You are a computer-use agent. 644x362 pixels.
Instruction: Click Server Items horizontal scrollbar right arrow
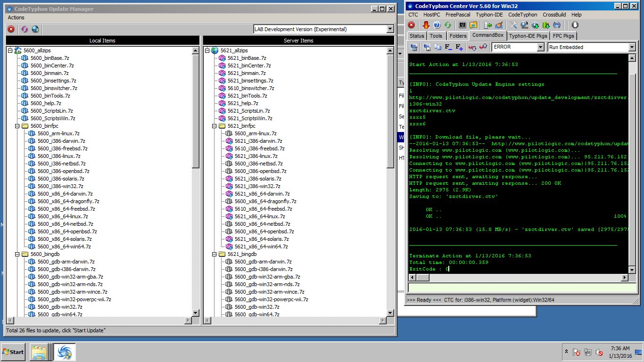383,321
